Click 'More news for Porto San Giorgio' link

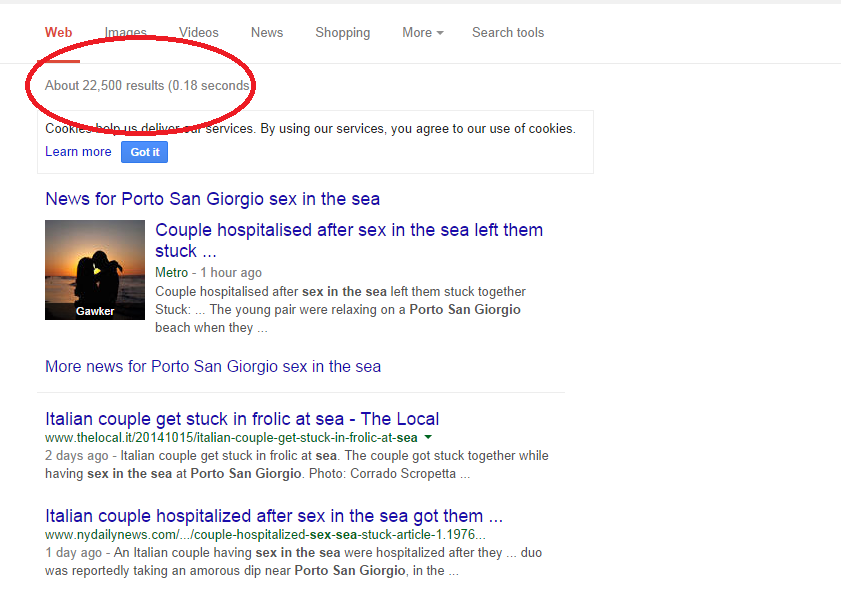coord(213,366)
